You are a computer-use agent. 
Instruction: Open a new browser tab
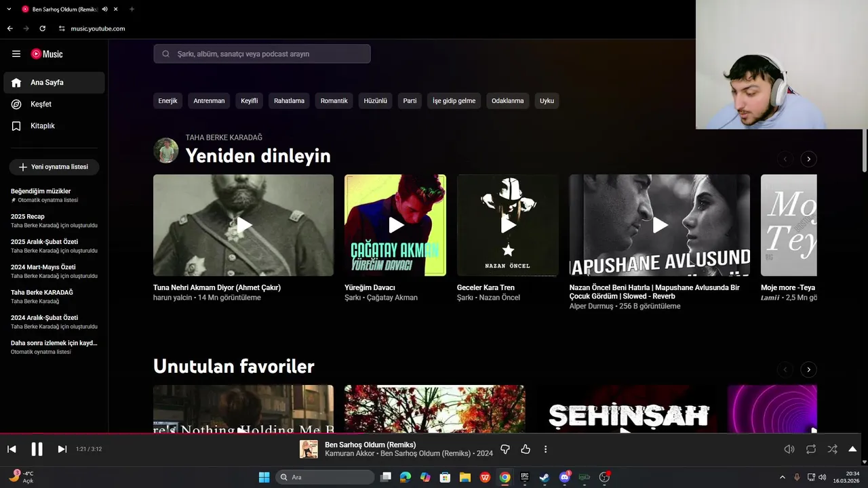pos(132,9)
